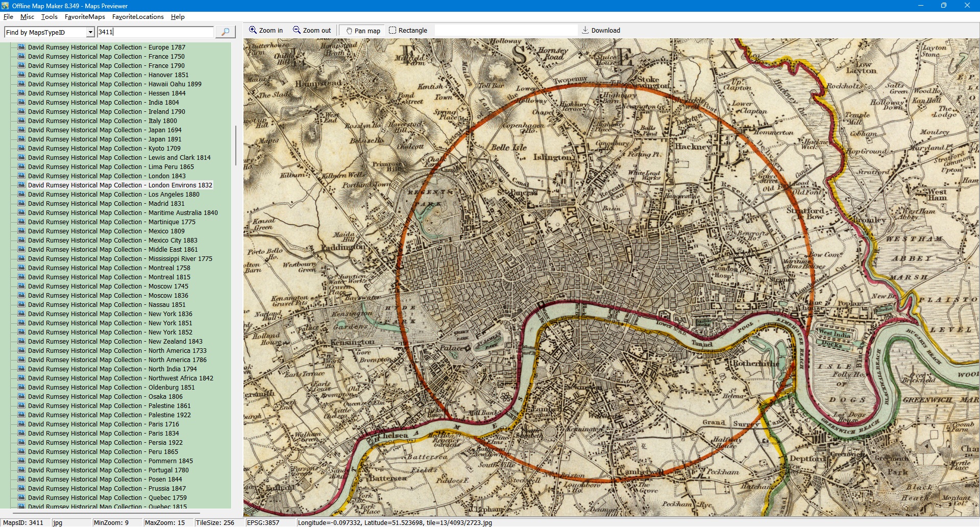980x527 pixels.
Task: Click the Zoom in tool
Action: pyautogui.click(x=265, y=31)
